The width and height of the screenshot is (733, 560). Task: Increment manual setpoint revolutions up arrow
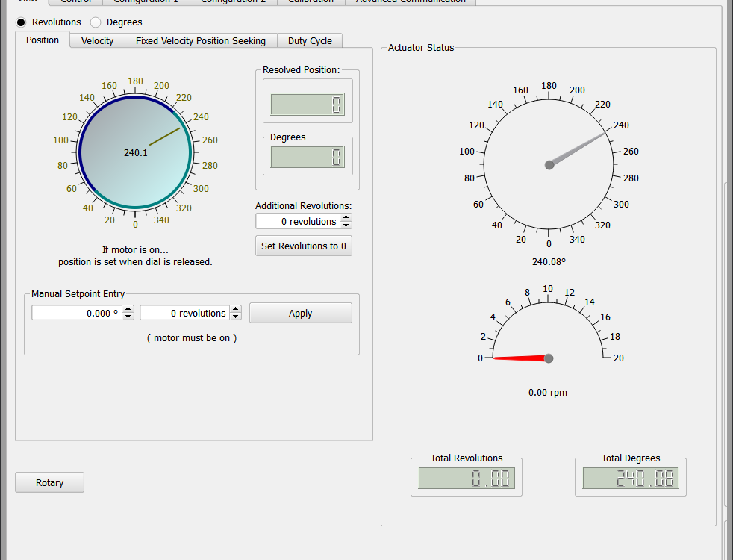236,309
